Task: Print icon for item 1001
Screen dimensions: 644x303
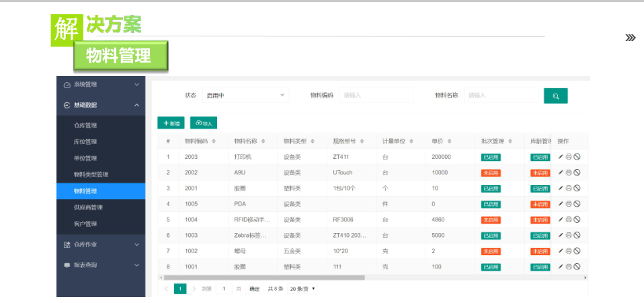Action: point(569,267)
